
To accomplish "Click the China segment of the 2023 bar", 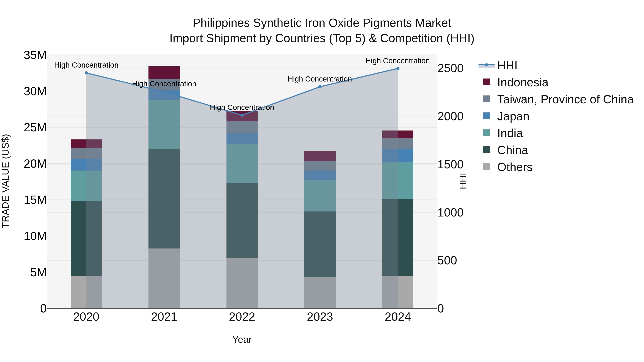I will pyautogui.click(x=320, y=244).
